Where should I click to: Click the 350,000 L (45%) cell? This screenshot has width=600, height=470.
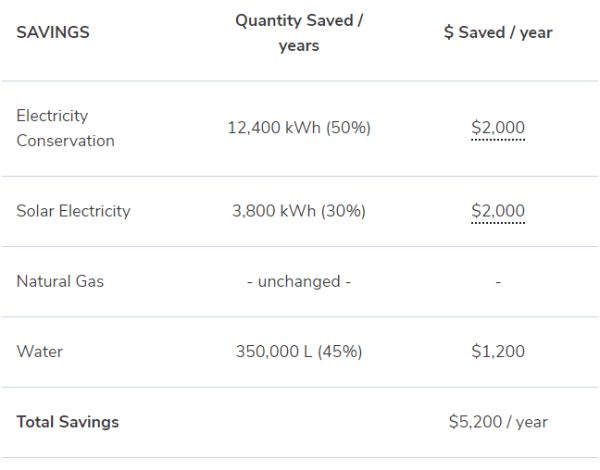point(299,352)
